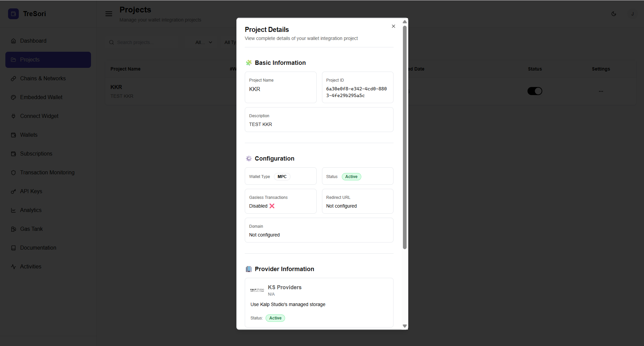Open the user avatar J menu
Viewport: 644px width, 346px height.
pyautogui.click(x=632, y=14)
